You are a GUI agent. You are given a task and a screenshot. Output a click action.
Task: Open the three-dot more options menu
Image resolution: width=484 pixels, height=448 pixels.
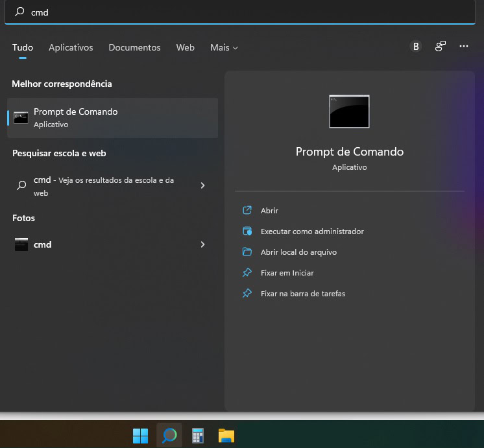pos(464,46)
